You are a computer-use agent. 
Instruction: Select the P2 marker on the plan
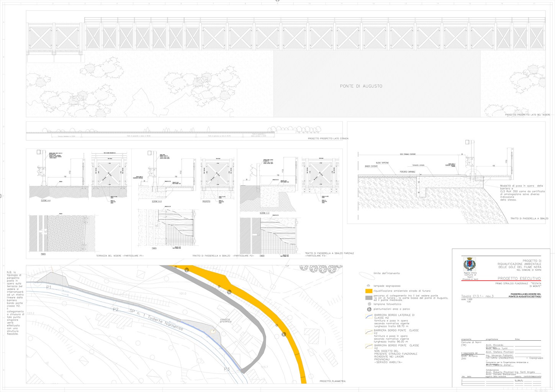pyautogui.click(x=116, y=309)
